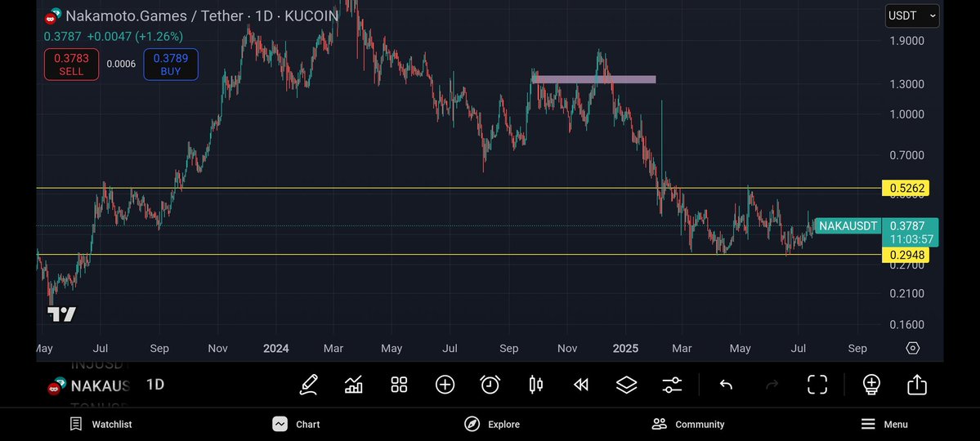Open the drawing tools pencil icon
Screen dimensions: 980x441
point(308,384)
